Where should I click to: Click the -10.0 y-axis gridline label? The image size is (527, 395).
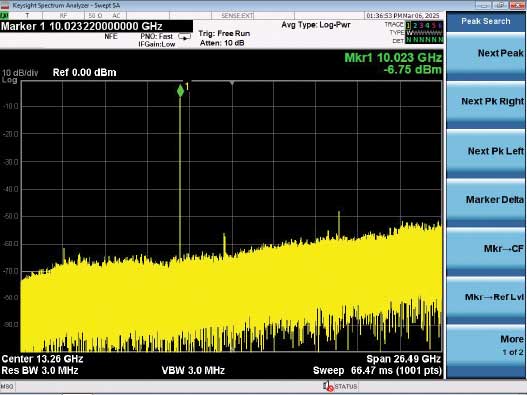click(11, 107)
